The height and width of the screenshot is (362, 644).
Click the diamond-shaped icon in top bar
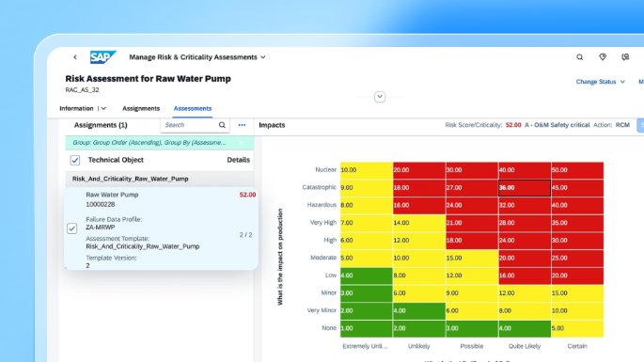coord(603,57)
